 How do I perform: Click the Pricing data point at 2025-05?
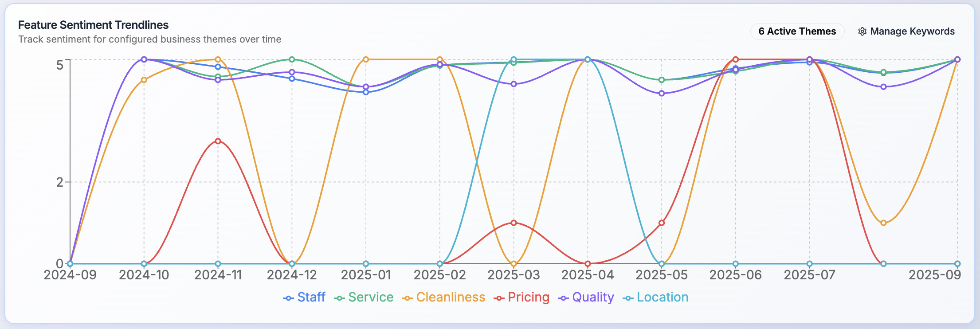pos(662,223)
